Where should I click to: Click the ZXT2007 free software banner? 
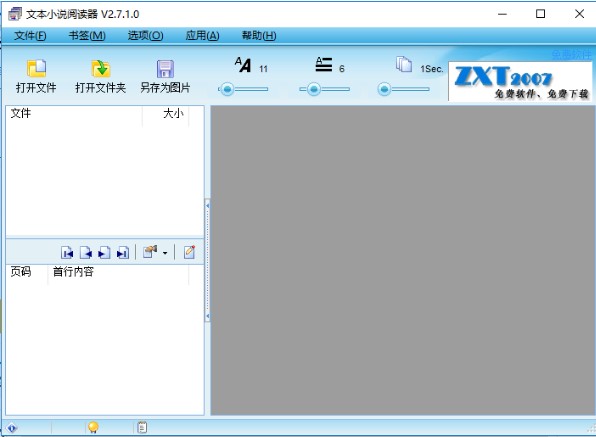[x=520, y=81]
